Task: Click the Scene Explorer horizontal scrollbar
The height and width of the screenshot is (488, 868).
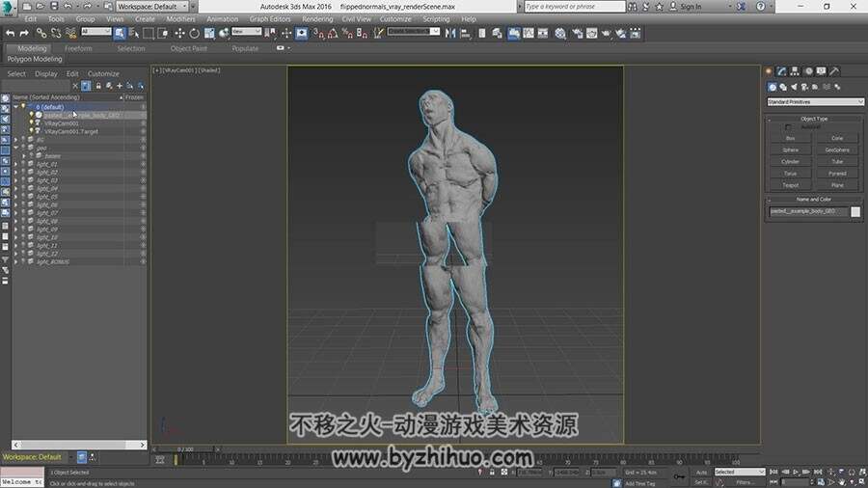Action: click(79, 445)
